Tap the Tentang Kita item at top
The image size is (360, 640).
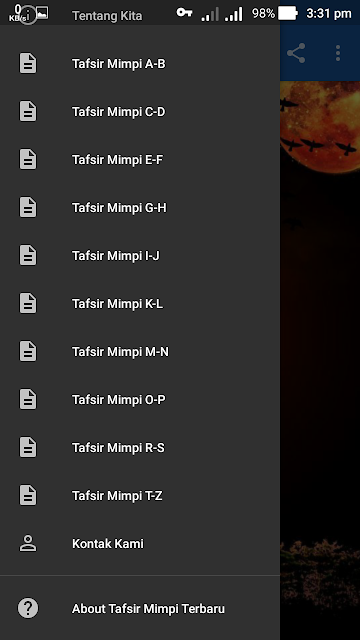[x=107, y=16]
